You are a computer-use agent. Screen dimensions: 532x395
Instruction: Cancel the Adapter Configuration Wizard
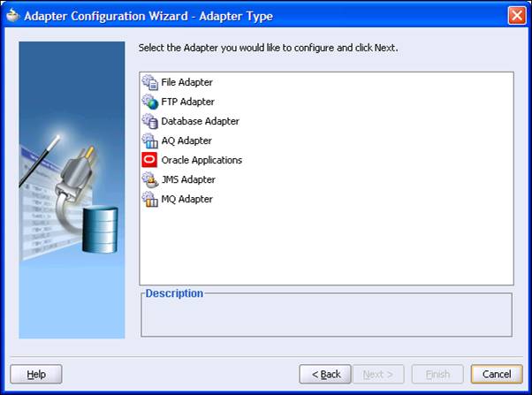[x=497, y=374]
